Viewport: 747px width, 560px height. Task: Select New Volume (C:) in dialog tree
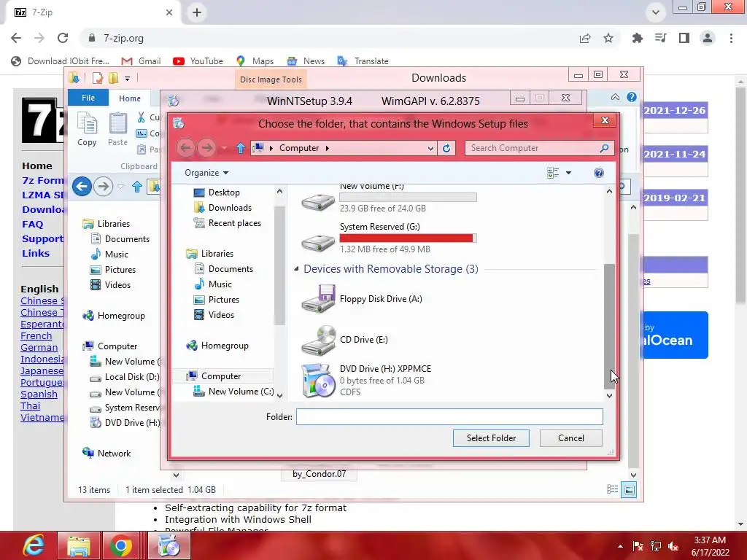[x=233, y=392]
